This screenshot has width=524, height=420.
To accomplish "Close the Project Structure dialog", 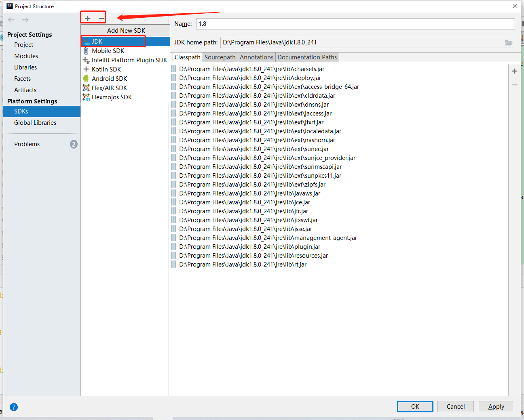I will click(514, 6).
